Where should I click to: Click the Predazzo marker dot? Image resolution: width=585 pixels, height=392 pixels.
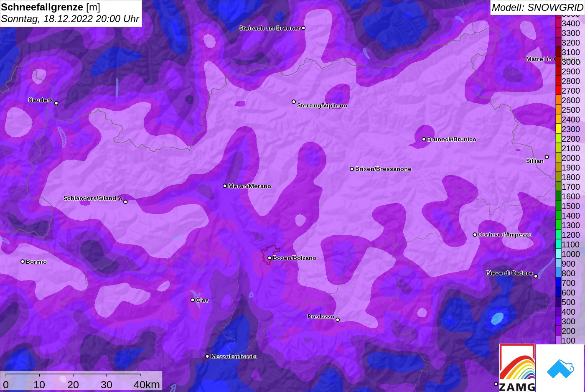338,320
